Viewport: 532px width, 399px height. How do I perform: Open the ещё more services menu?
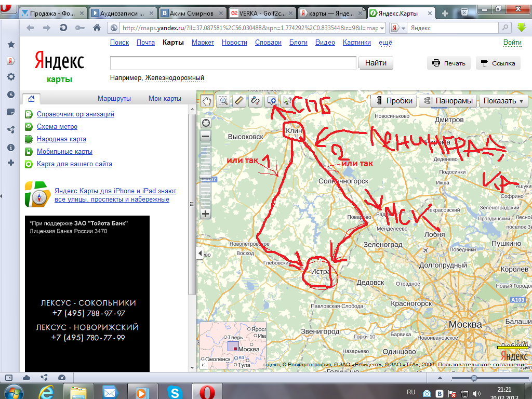385,43
